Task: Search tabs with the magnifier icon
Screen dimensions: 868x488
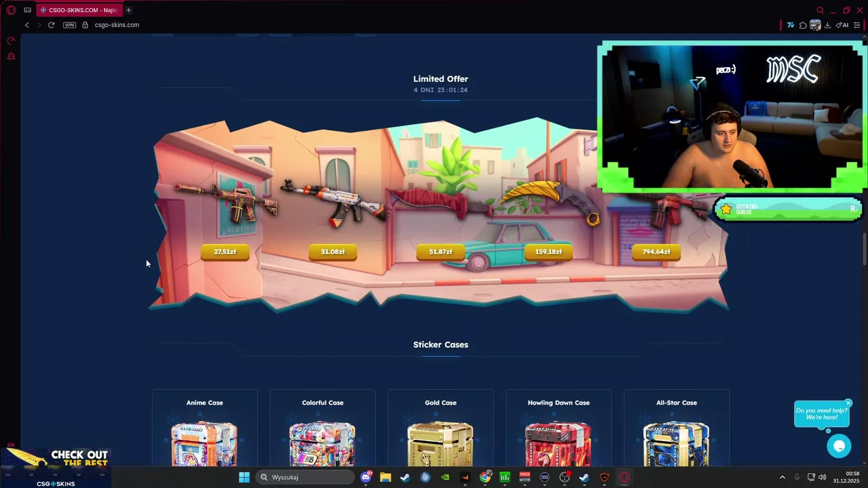Action: click(x=820, y=10)
